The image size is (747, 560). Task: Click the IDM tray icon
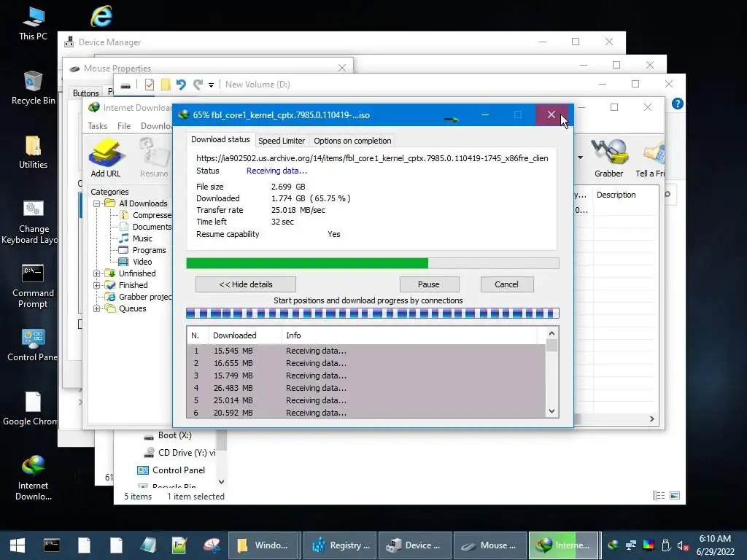pyautogui.click(x=614, y=545)
